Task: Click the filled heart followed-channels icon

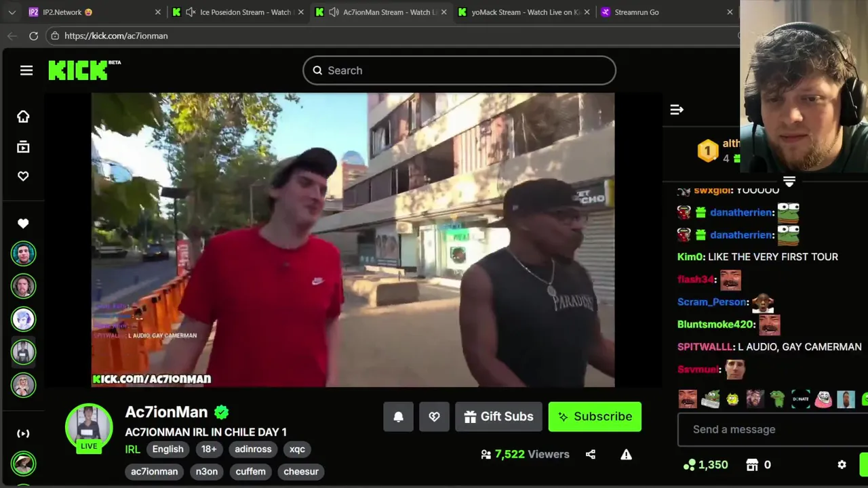Action: click(x=23, y=224)
